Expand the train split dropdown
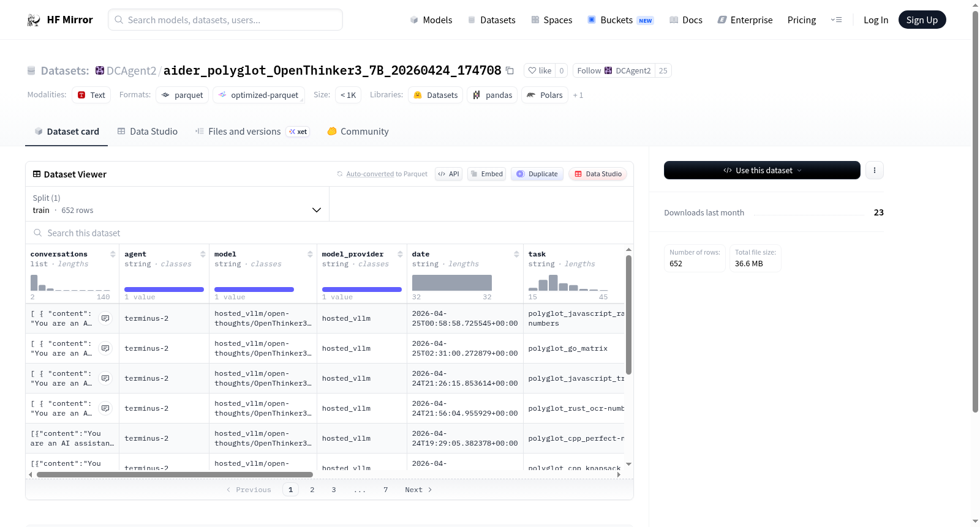 (178, 204)
